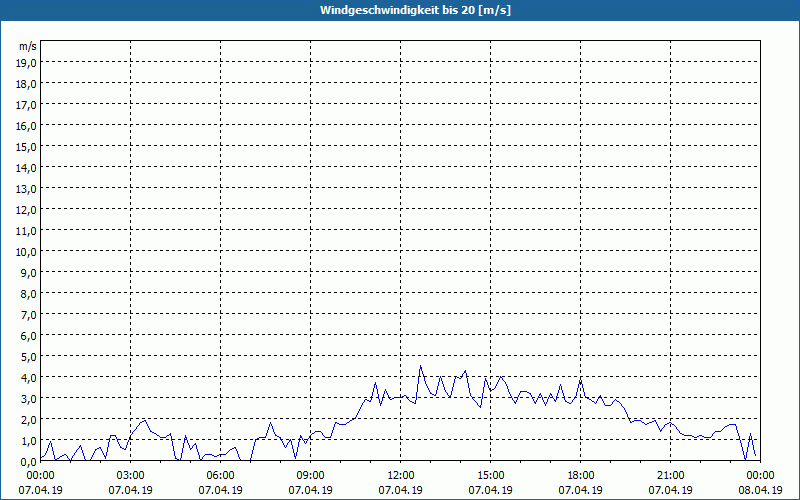The image size is (800, 500).
Task: Click the 9,0 y-axis label
Action: coord(29,272)
